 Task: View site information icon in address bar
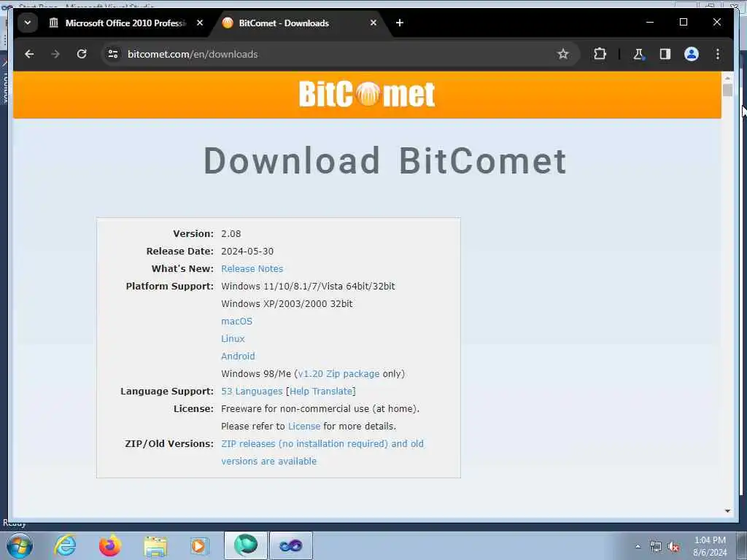tap(113, 54)
